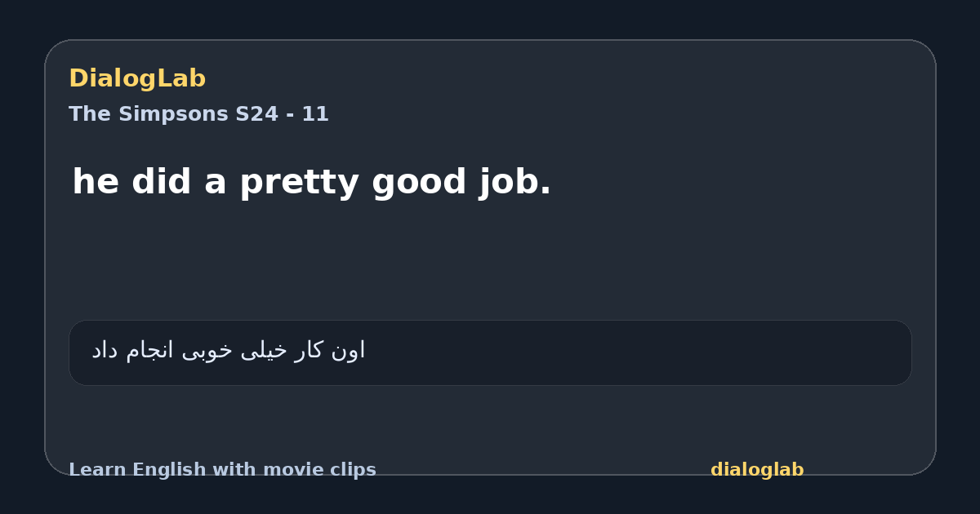
Task: Click the episode number "11"
Action: coord(315,114)
